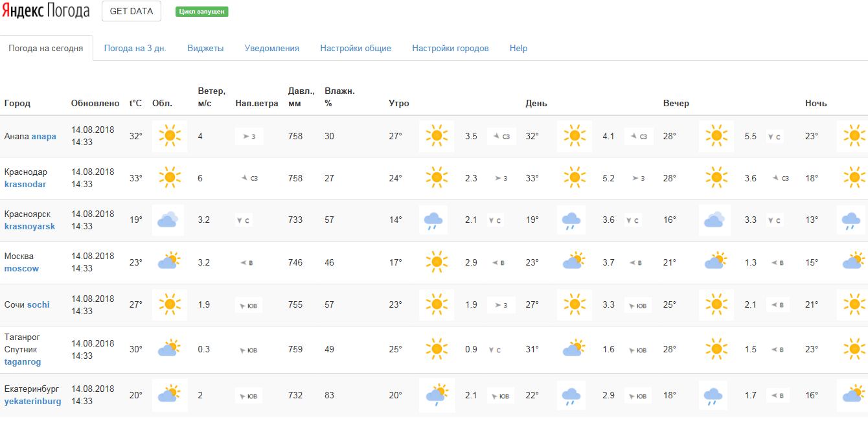Open the 'Уведомления' tab
868x421 pixels.
pos(271,48)
